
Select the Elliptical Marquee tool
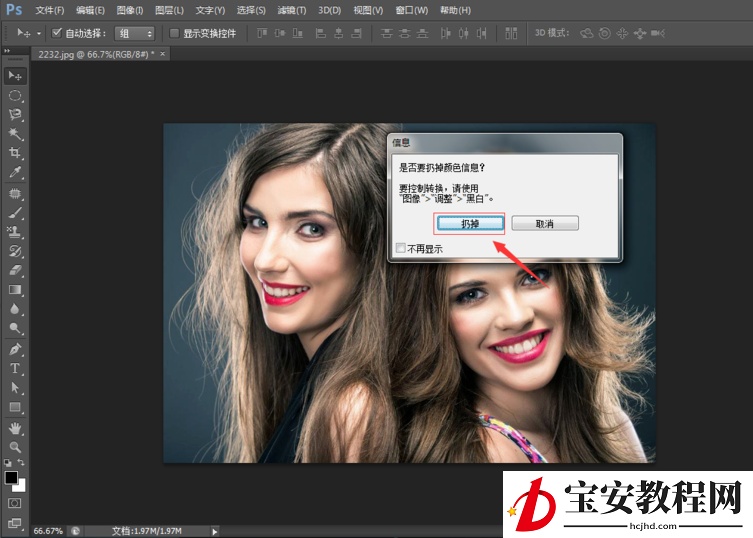click(15, 96)
